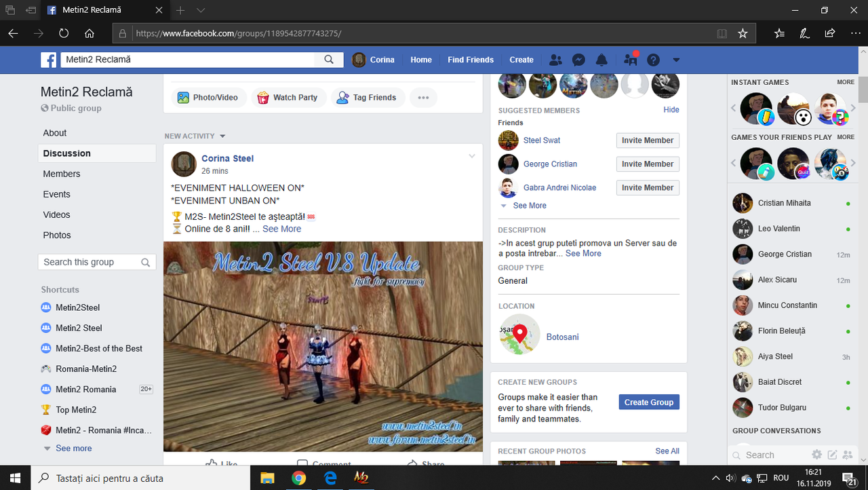Expand the post text See More link

282,229
